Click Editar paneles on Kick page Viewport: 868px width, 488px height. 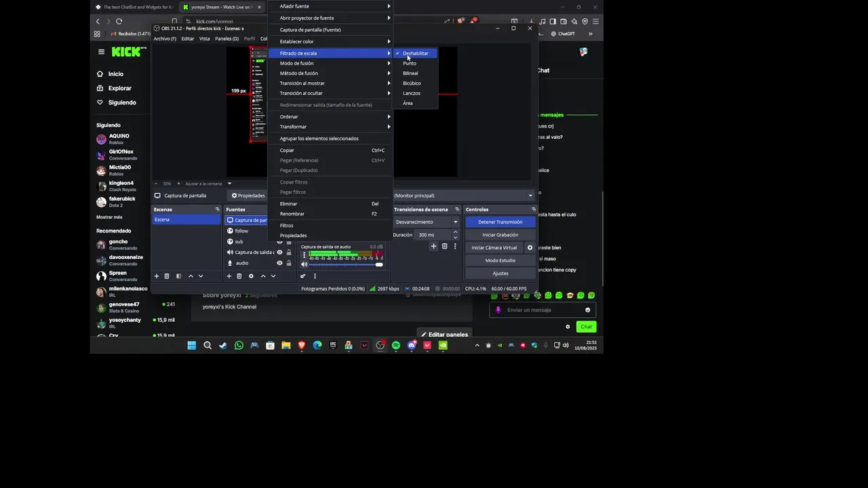pos(444,334)
